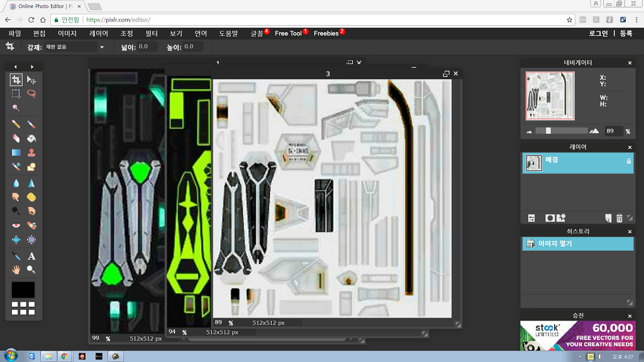Open the Free Tool menu

click(x=288, y=33)
